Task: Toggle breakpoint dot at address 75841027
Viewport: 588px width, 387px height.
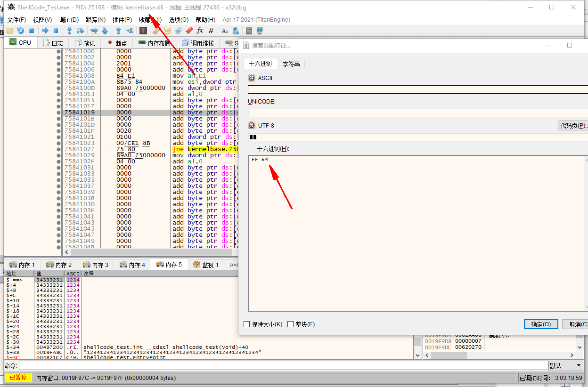Action: [x=58, y=149]
